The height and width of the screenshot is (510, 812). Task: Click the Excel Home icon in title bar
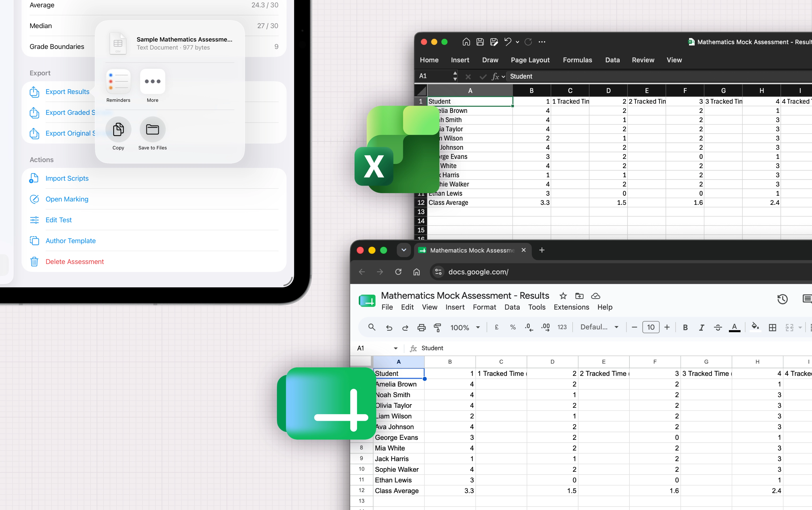[x=466, y=42]
